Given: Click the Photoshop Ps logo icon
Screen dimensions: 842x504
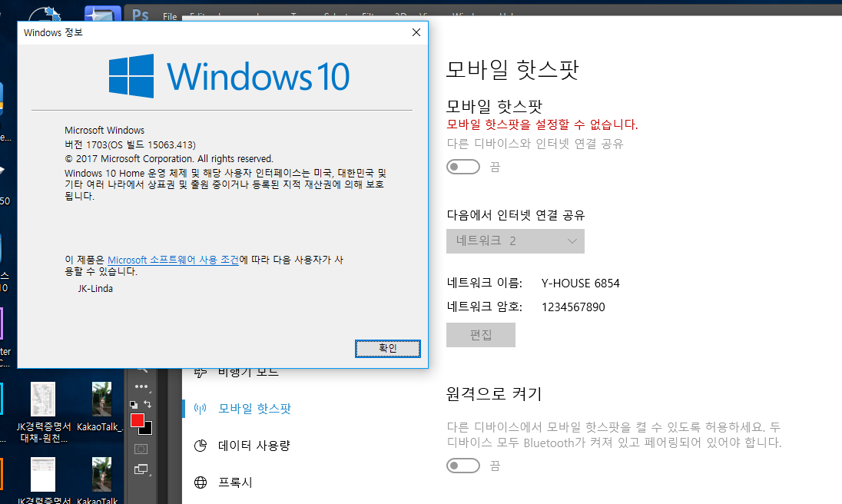Looking at the screenshot, I should [140, 15].
